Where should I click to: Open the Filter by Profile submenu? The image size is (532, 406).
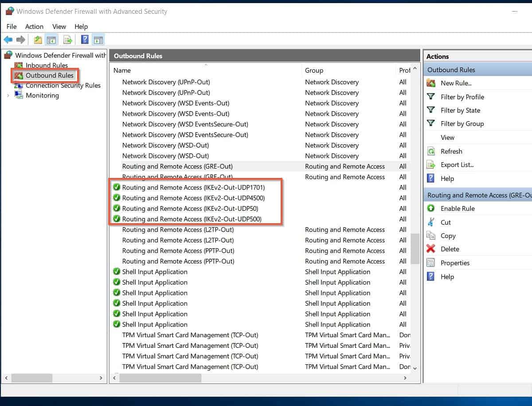tap(462, 97)
